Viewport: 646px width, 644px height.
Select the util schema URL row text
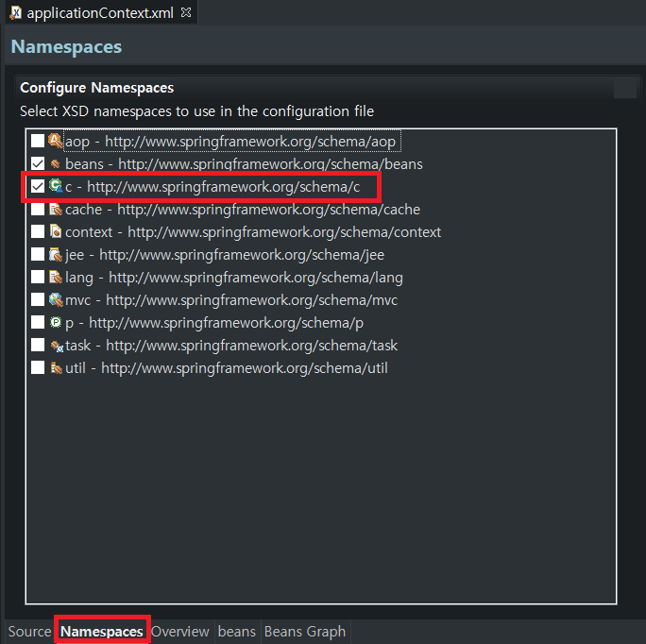coord(227,368)
